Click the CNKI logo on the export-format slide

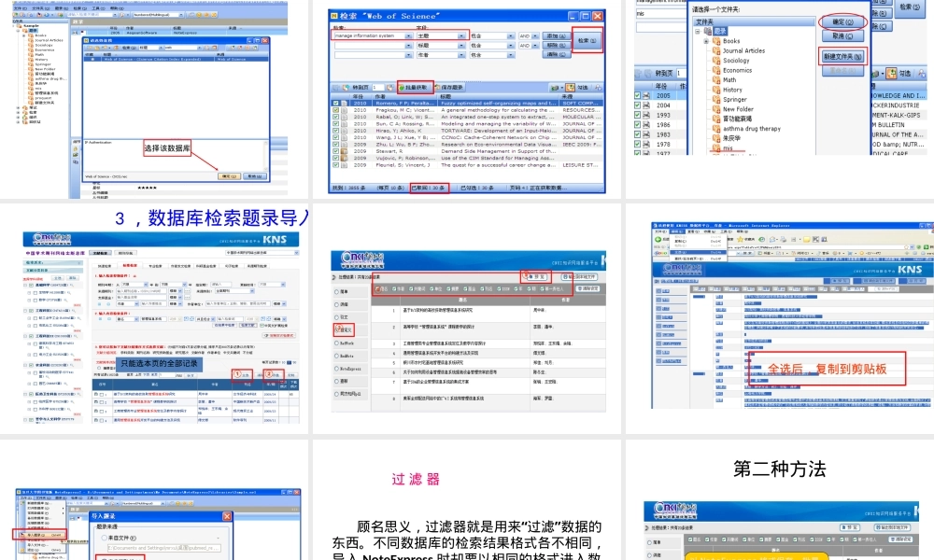361,260
